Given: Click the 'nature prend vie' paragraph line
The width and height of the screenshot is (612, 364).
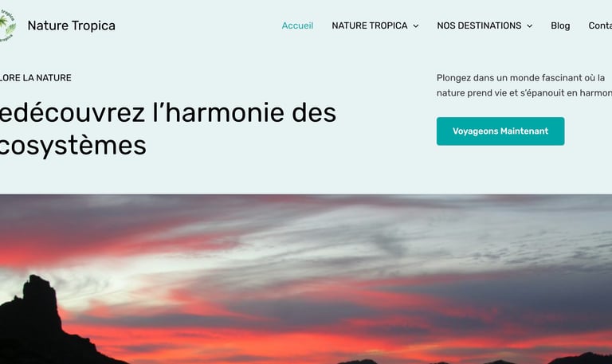Looking at the screenshot, I should 524,93.
